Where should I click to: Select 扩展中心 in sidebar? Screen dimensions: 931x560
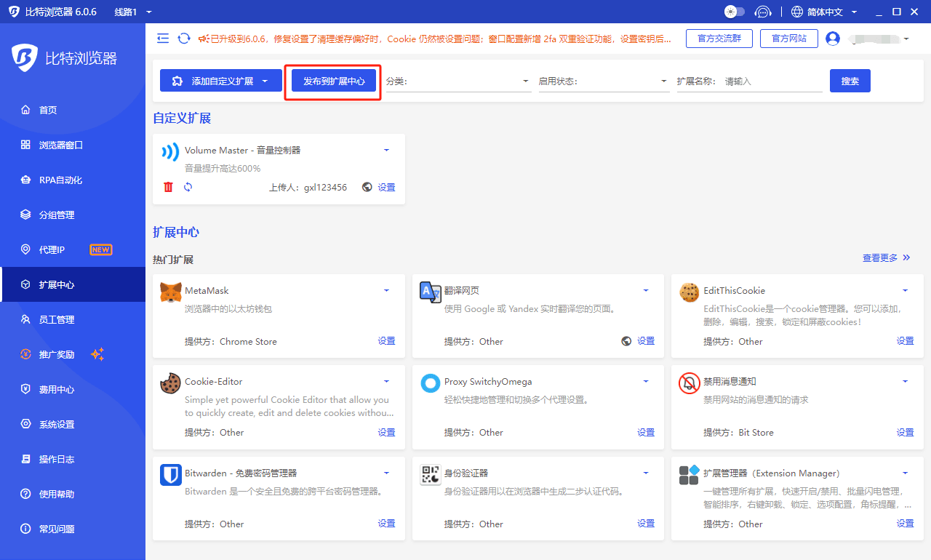(73, 284)
